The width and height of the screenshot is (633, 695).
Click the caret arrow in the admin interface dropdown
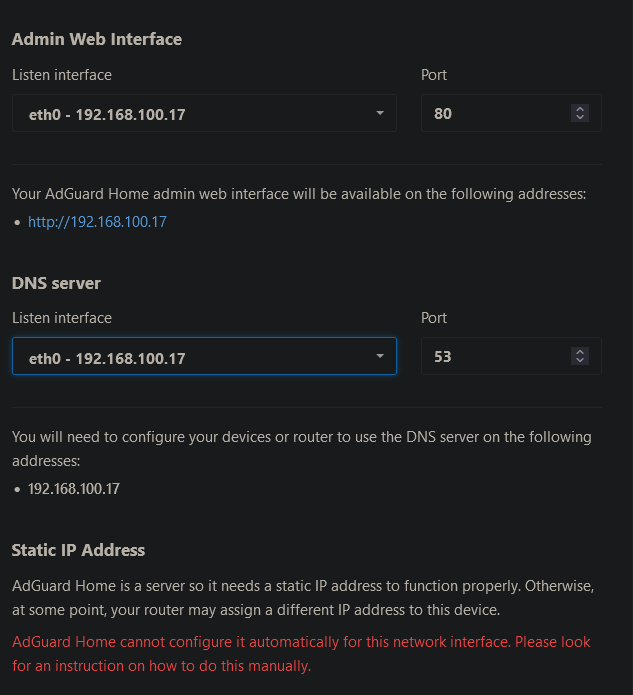[380, 113]
